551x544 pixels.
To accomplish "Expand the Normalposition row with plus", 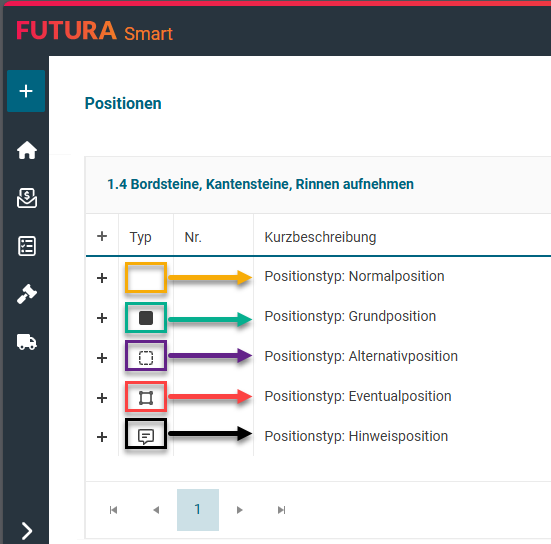I will pyautogui.click(x=102, y=278).
